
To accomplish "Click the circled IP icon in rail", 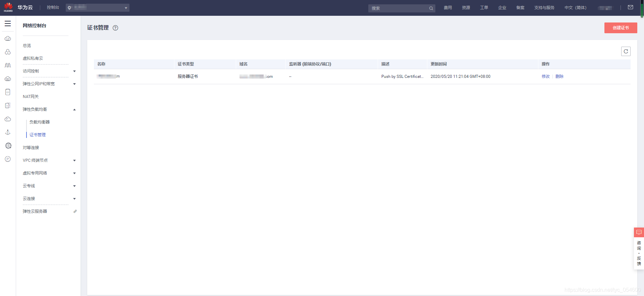I will click(8, 159).
